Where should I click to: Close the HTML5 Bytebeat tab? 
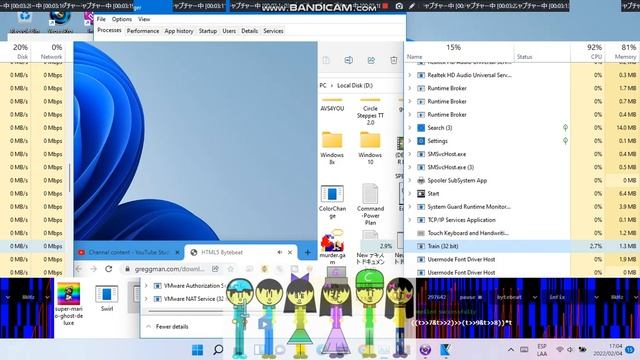click(x=290, y=253)
